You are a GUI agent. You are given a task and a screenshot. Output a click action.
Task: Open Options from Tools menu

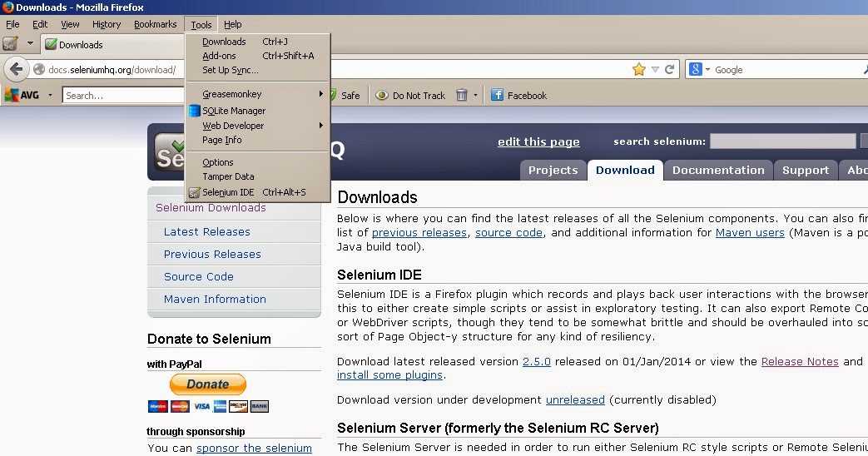(x=258, y=162)
